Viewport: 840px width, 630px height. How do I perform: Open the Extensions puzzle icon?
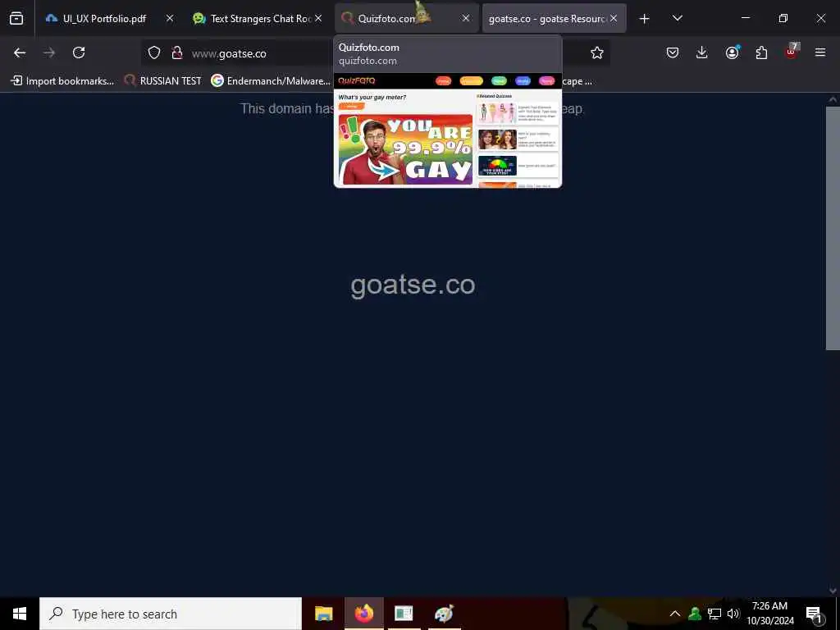tap(761, 52)
